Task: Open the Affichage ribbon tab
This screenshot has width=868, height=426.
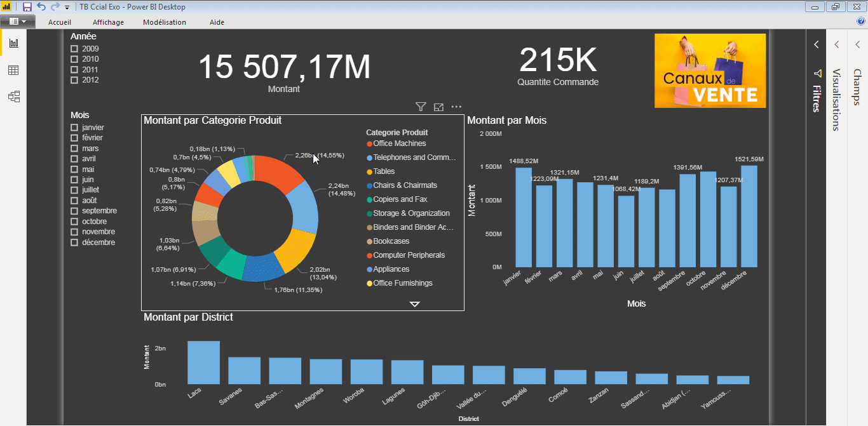Action: point(108,22)
